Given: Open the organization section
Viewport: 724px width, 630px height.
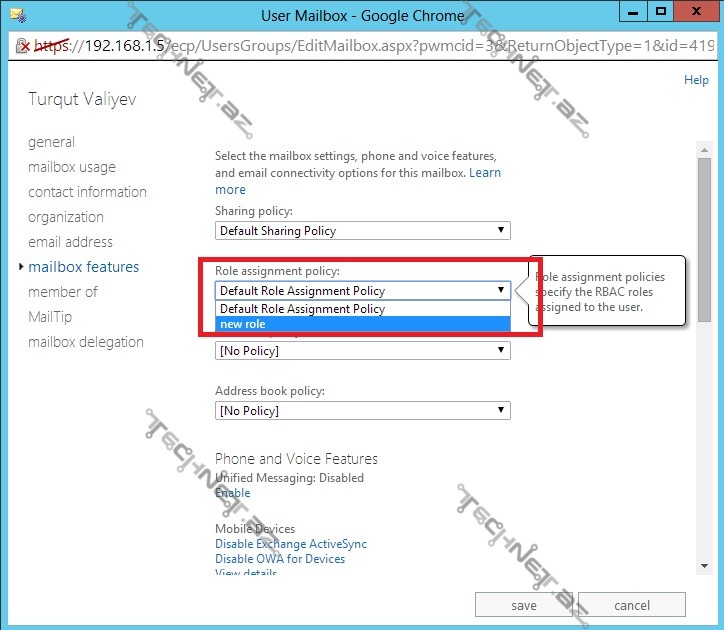Looking at the screenshot, I should pos(65,217).
